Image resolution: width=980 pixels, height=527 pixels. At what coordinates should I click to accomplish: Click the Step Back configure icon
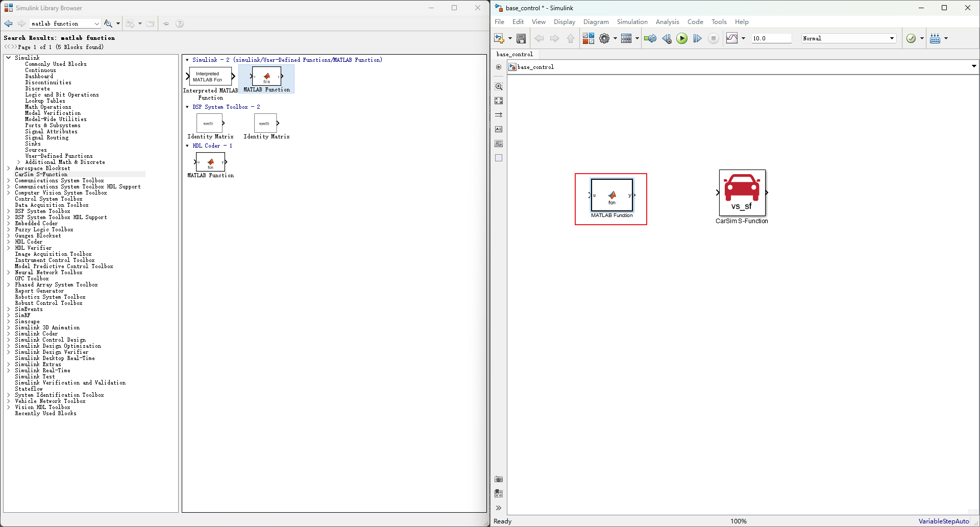(667, 38)
